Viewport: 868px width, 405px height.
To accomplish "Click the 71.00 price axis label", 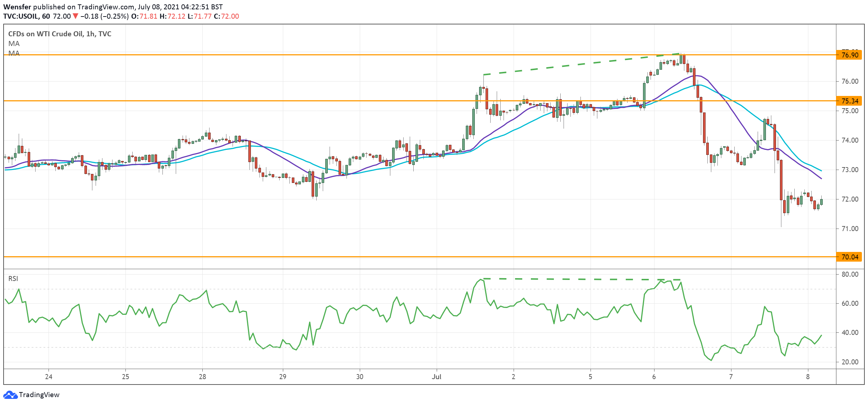I will 850,229.
